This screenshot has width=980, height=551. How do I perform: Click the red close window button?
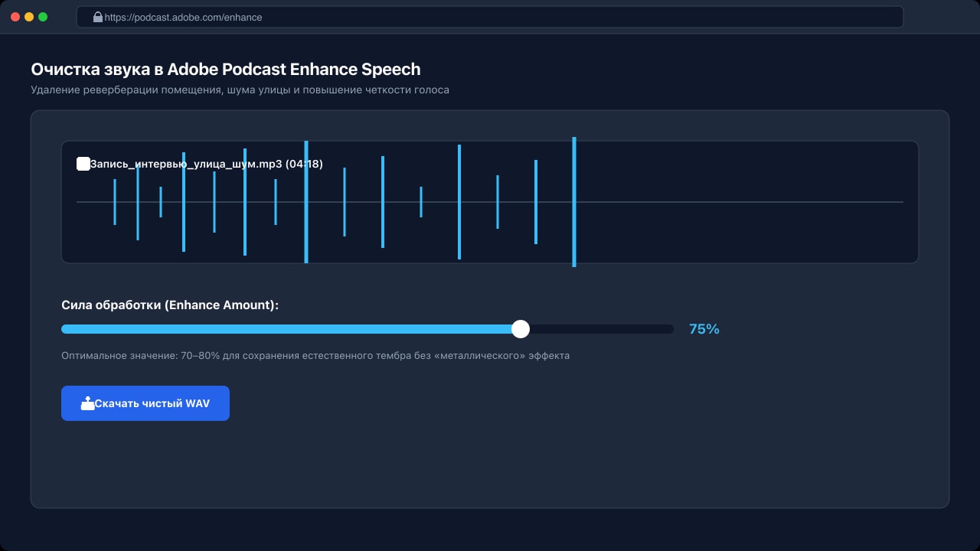pos(15,17)
